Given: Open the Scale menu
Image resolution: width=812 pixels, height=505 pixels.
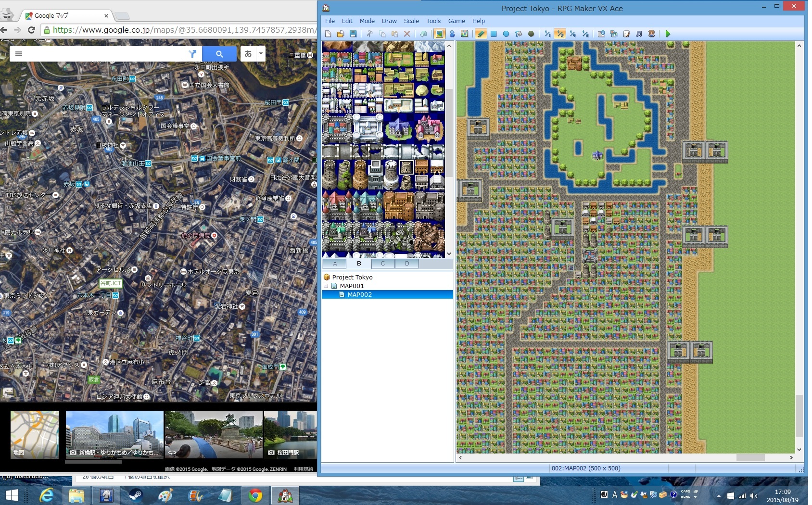Looking at the screenshot, I should click(x=411, y=21).
